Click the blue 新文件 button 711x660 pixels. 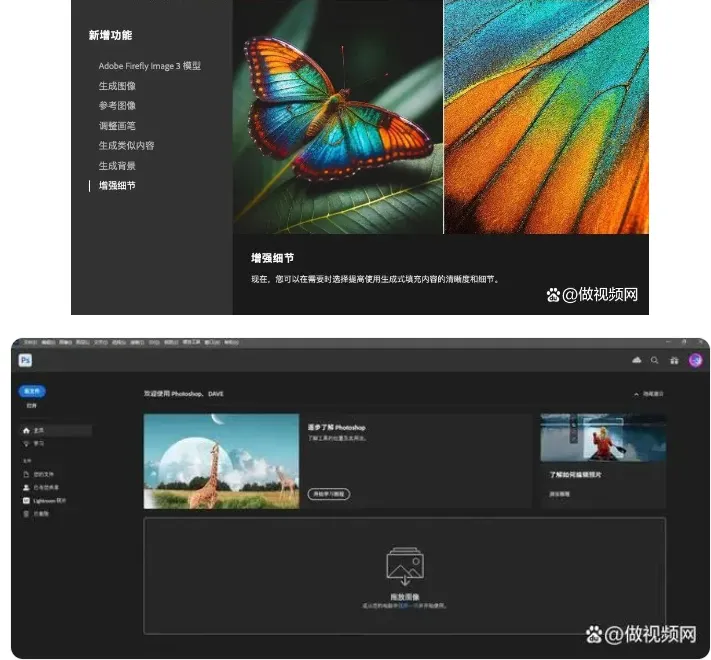32,391
